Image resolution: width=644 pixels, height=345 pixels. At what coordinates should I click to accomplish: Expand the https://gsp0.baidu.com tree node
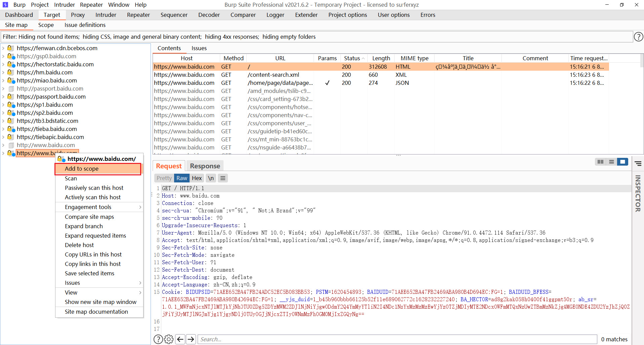click(x=3, y=56)
